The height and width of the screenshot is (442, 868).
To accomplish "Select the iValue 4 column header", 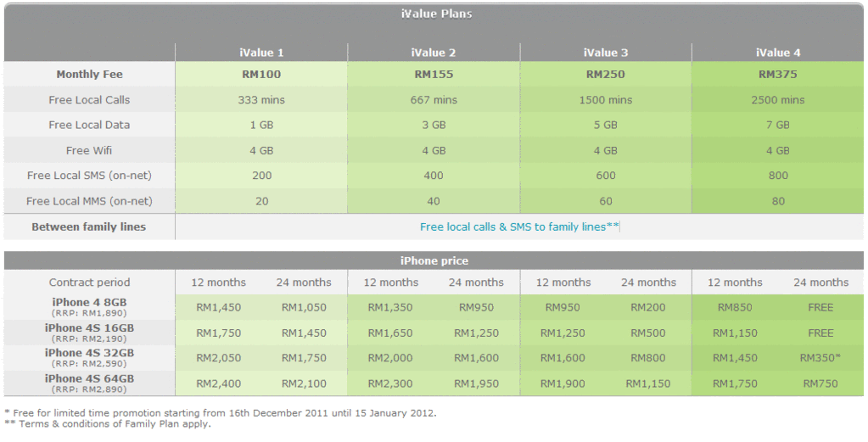I will pyautogui.click(x=778, y=53).
